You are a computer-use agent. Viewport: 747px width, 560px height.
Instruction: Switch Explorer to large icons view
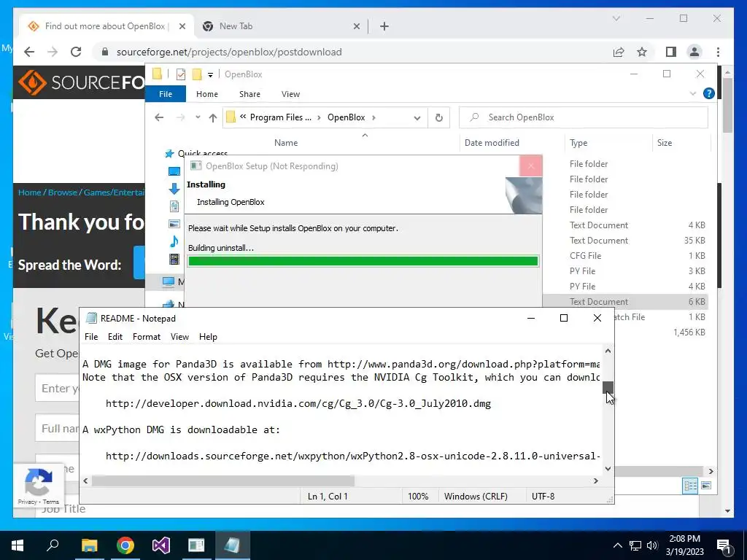pos(706,485)
